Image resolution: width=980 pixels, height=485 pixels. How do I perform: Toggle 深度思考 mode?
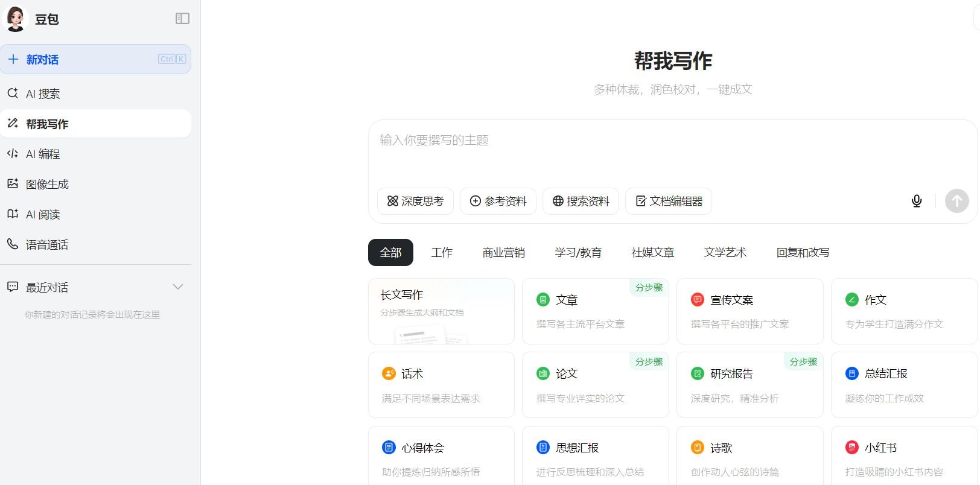415,201
